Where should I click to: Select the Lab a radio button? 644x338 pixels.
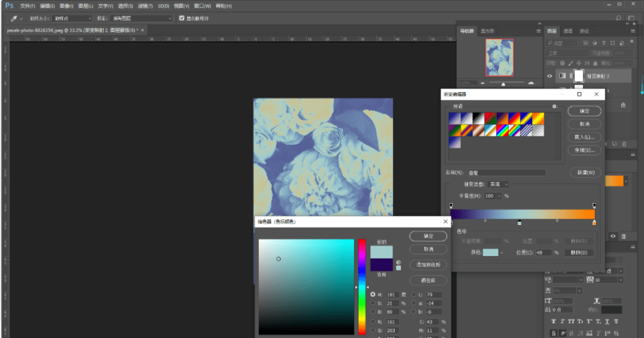pyautogui.click(x=414, y=303)
